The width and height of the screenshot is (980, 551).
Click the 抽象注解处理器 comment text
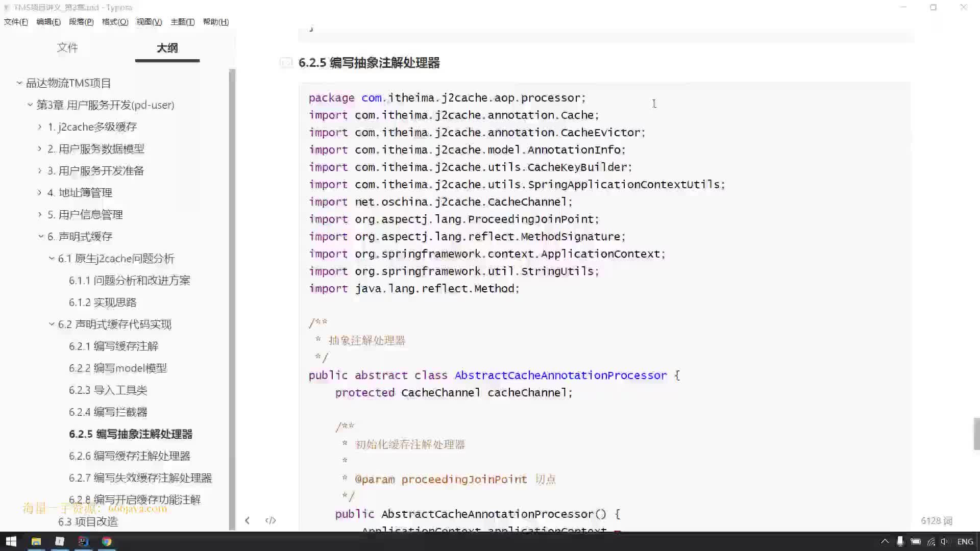pos(366,340)
